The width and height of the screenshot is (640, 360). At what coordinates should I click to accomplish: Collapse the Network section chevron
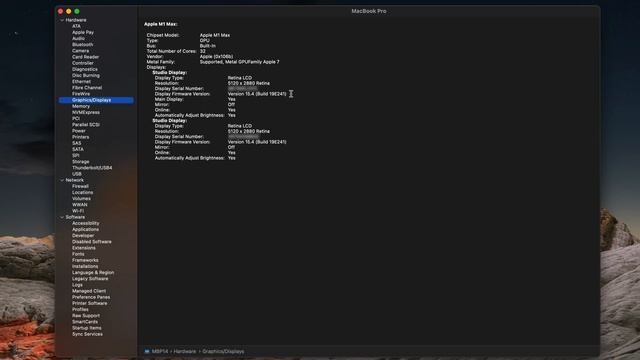62,180
